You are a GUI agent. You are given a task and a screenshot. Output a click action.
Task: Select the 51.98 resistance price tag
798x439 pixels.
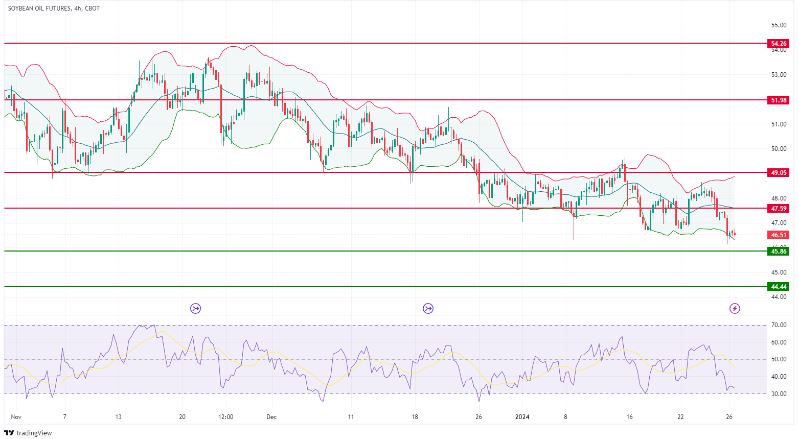pos(778,100)
